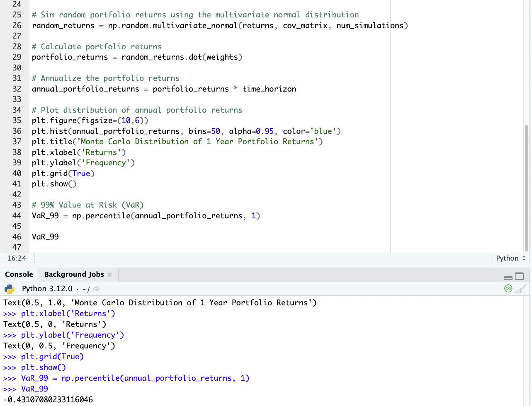
Task: Place cursor on 'random_returns' at line 26
Action: [63, 26]
